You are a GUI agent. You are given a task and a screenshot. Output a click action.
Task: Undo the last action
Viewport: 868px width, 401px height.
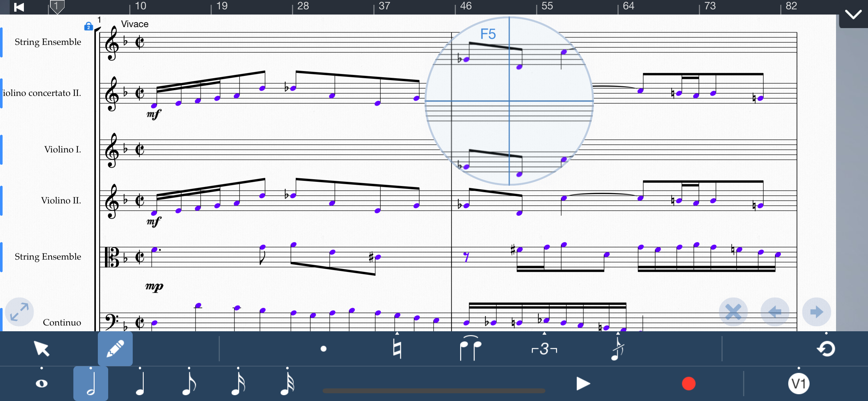(x=826, y=349)
